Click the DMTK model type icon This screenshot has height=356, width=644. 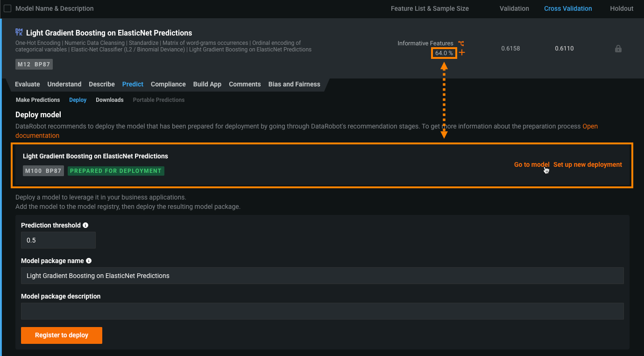tap(19, 32)
